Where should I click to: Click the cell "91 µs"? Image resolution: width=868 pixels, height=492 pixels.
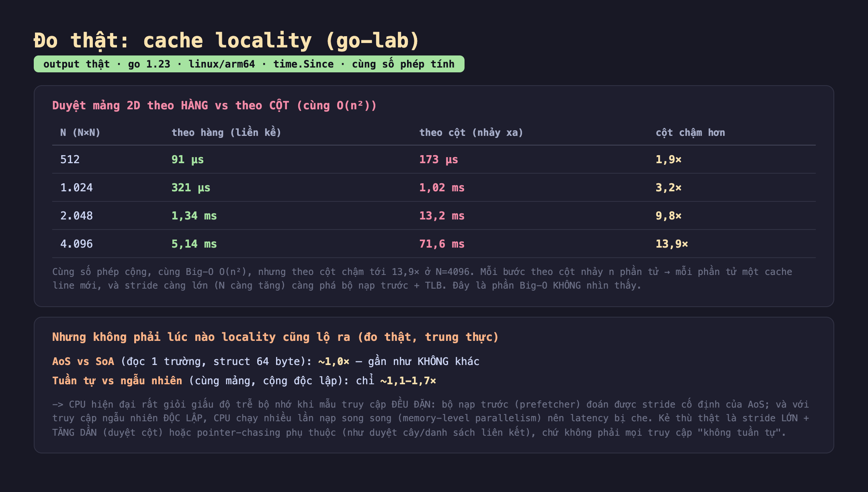[188, 160]
